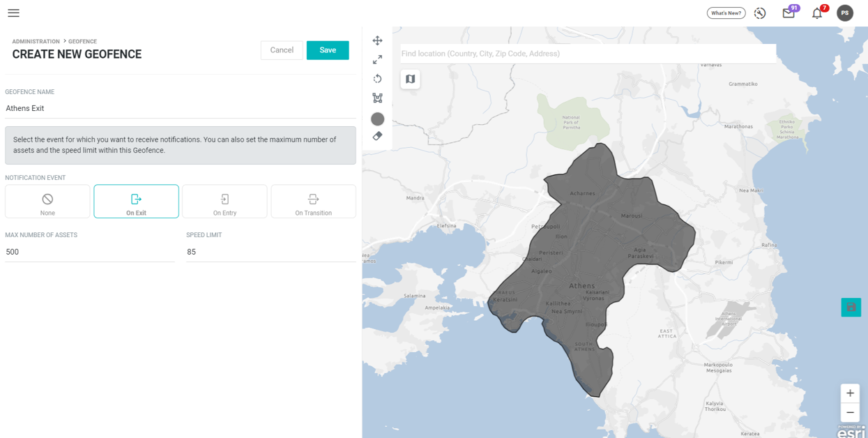Focus the Find location search box

click(588, 54)
